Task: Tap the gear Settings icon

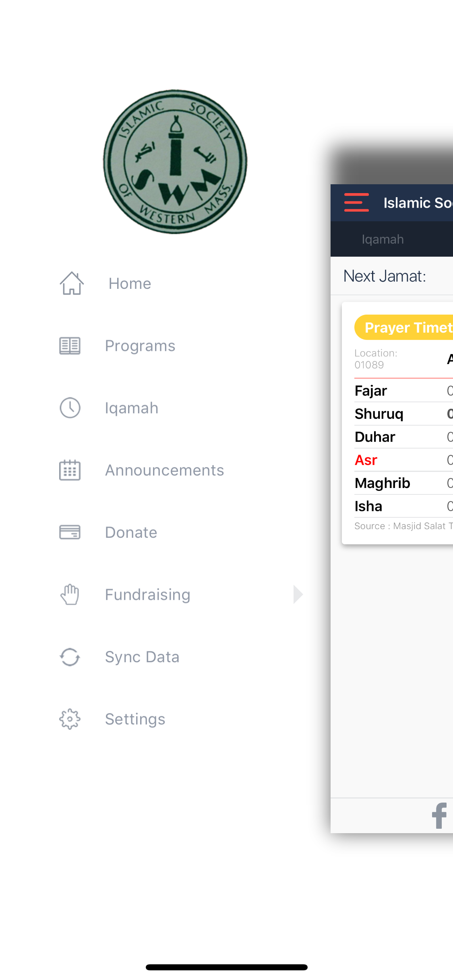Action: (x=70, y=719)
